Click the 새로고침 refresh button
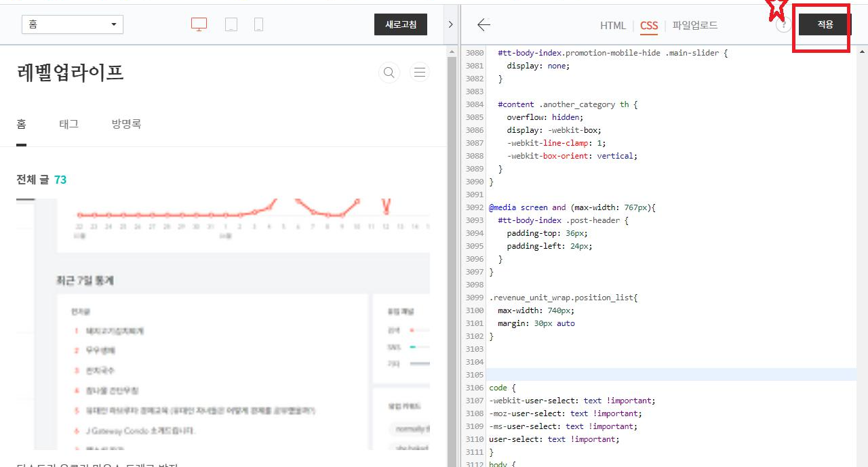 pyautogui.click(x=401, y=24)
